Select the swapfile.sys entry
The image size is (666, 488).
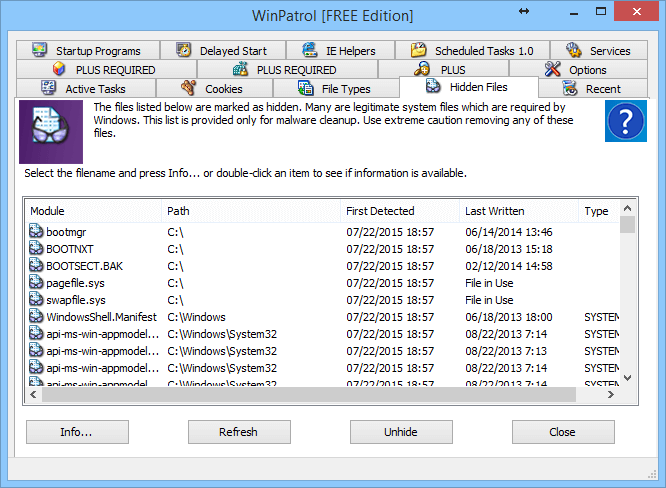coord(323,300)
